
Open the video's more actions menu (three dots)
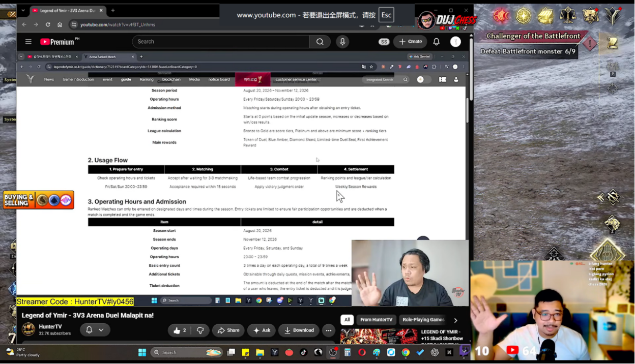click(x=329, y=330)
